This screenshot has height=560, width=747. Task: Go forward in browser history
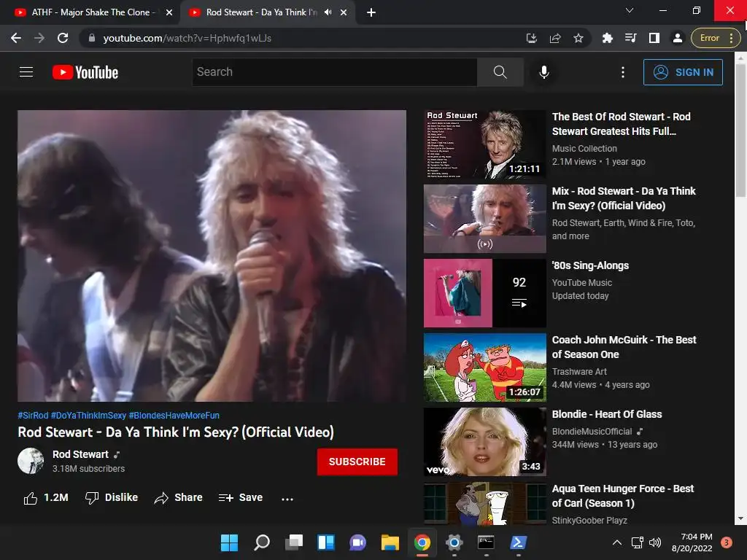(39, 38)
